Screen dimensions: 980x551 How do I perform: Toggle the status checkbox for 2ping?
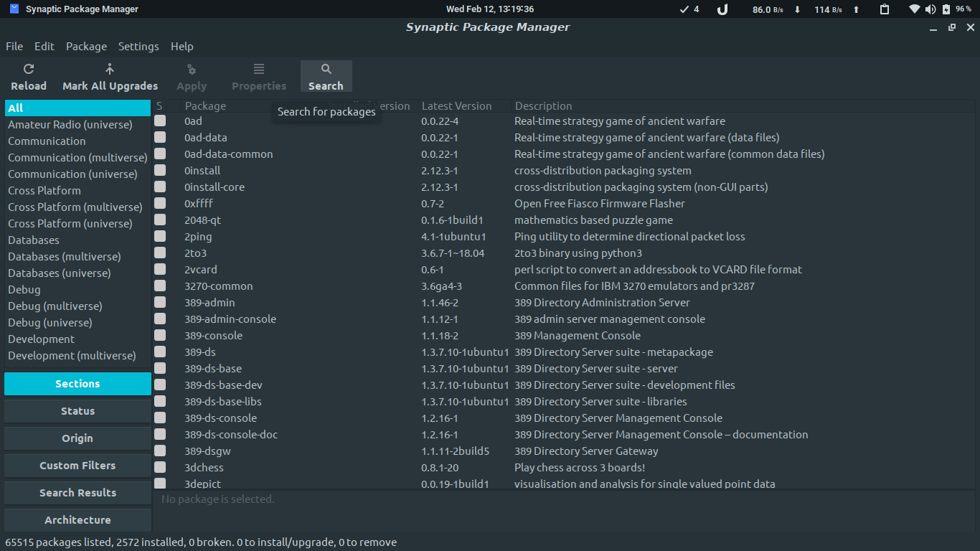[x=160, y=236]
